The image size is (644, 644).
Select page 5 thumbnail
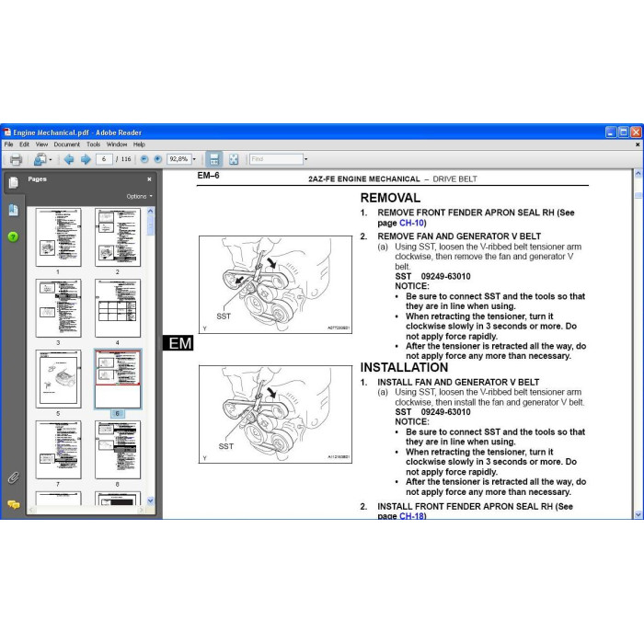58,379
